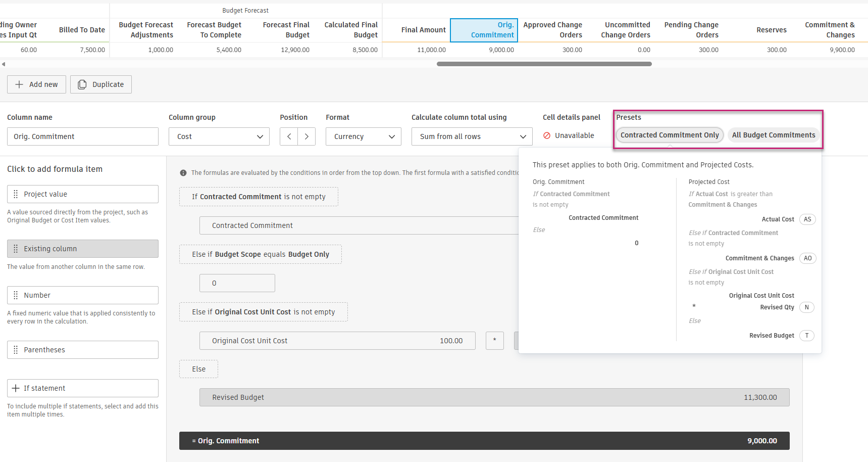Viewport: 868px width, 462px height.
Task: Select the Original Cost Unit Cost formula value
Action: coord(338,341)
